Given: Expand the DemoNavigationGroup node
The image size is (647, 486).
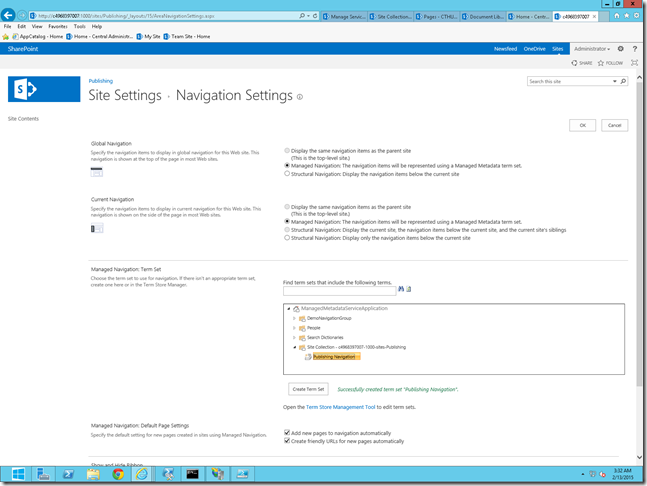Looking at the screenshot, I should 294,318.
